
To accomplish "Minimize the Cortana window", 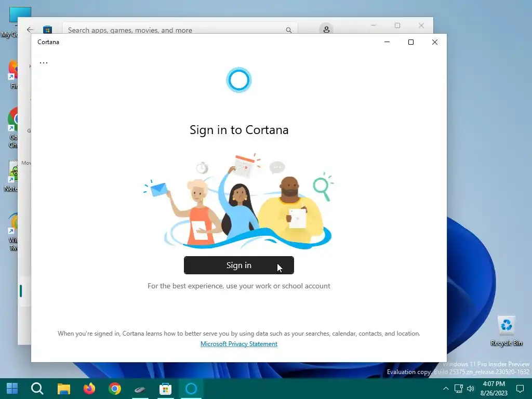I will (x=387, y=42).
